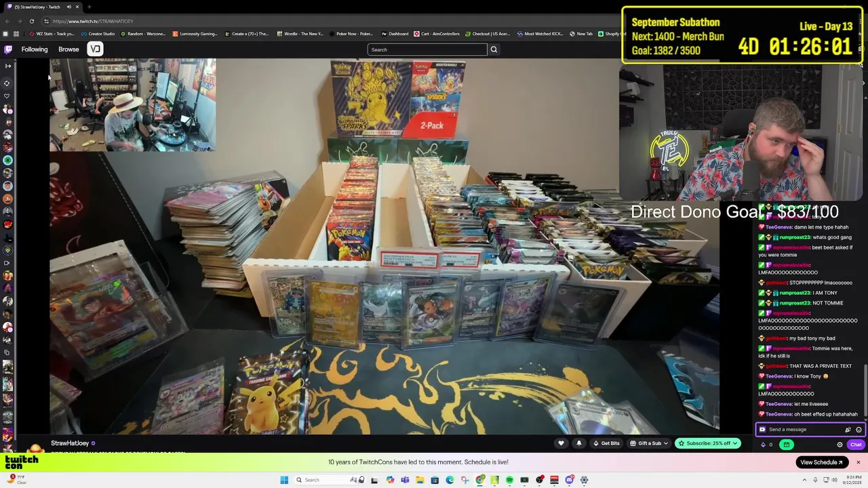Click the twitch.tv address bar
868x488 pixels.
(325, 21)
